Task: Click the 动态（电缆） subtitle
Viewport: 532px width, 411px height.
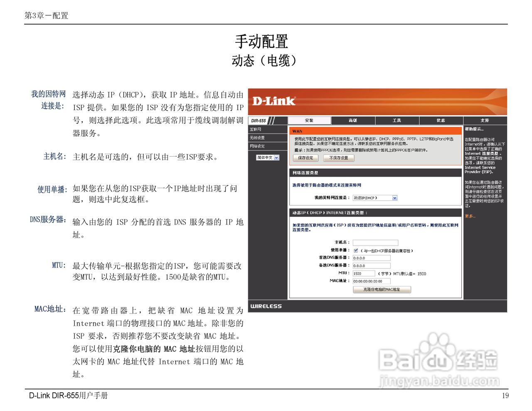Action: pos(264,61)
